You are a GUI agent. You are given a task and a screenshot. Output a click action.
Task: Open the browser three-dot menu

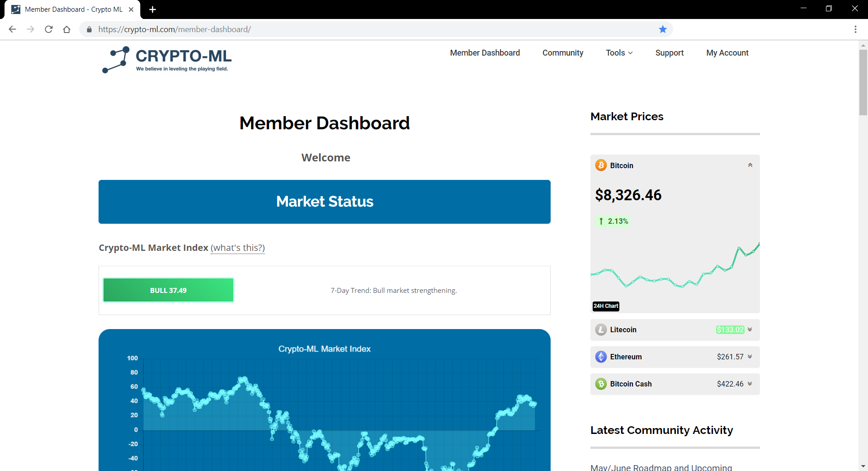click(x=855, y=29)
